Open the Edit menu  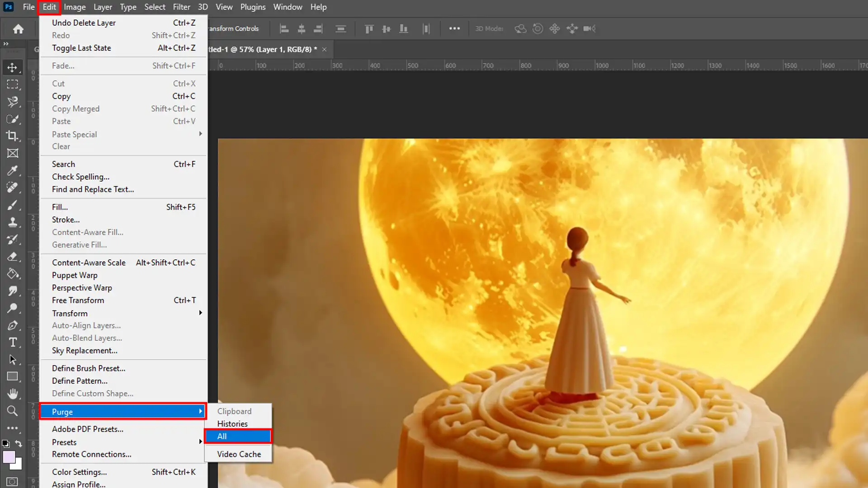tap(49, 7)
